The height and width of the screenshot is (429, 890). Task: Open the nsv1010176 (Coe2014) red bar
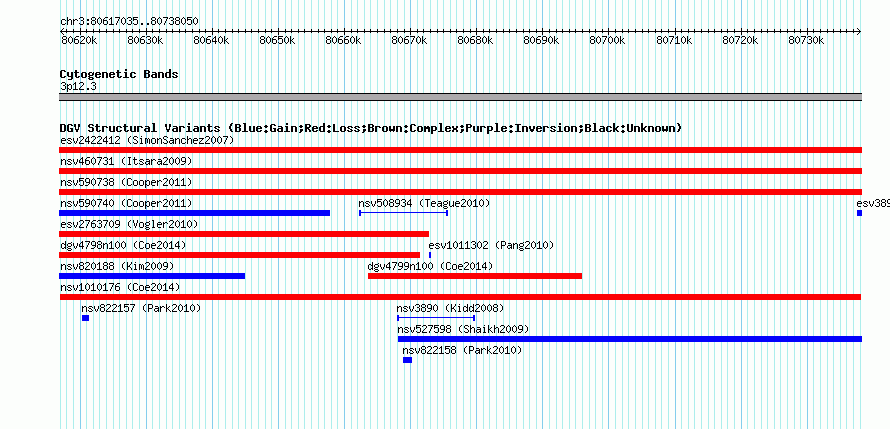pos(460,297)
